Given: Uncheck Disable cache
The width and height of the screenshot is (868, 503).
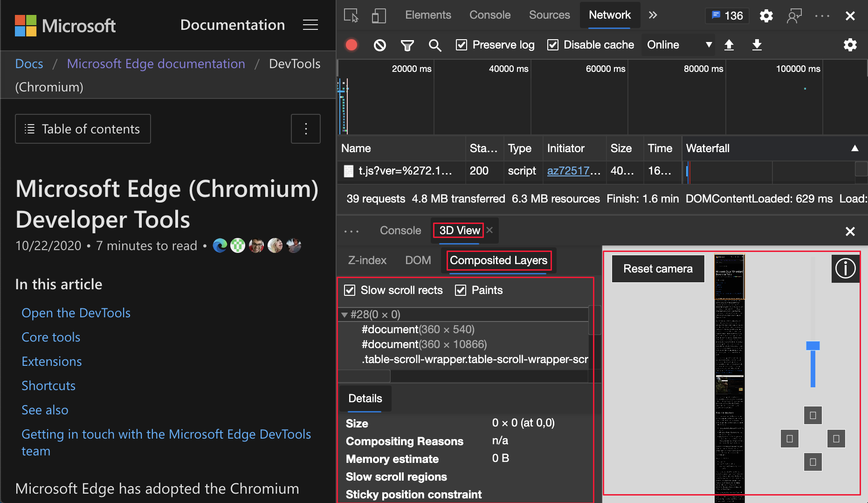Looking at the screenshot, I should coord(553,45).
